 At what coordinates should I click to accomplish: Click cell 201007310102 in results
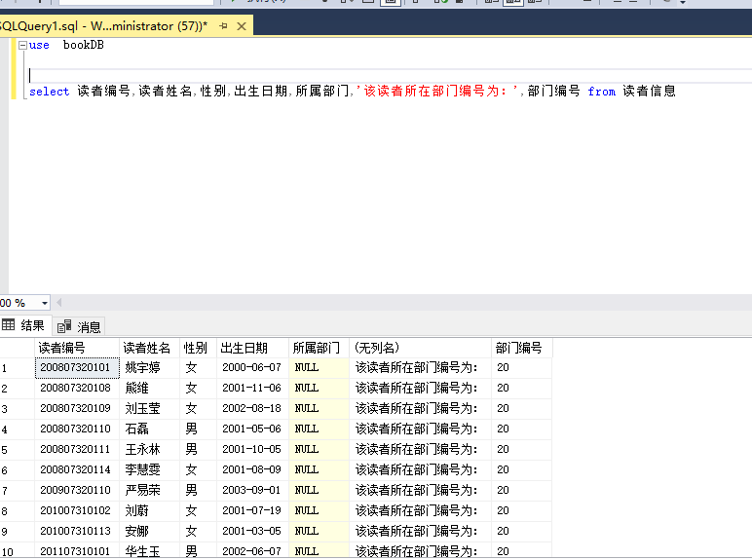point(77,511)
